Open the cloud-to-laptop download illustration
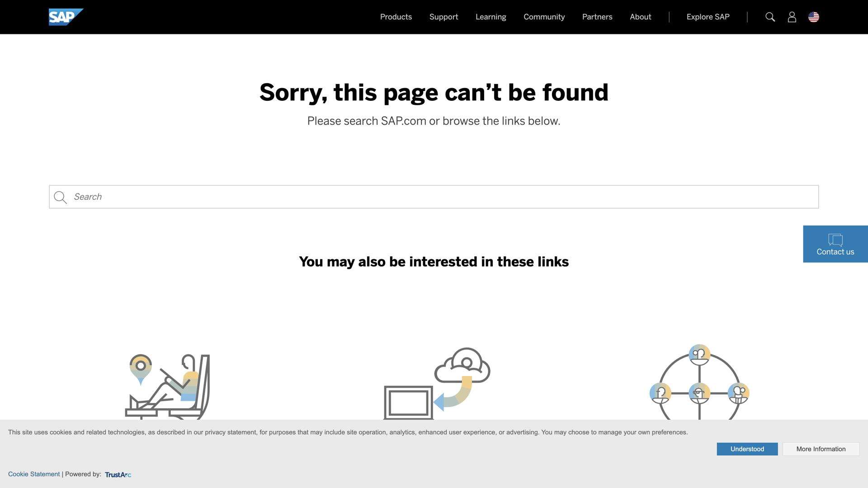This screenshot has width=868, height=488. [437, 384]
